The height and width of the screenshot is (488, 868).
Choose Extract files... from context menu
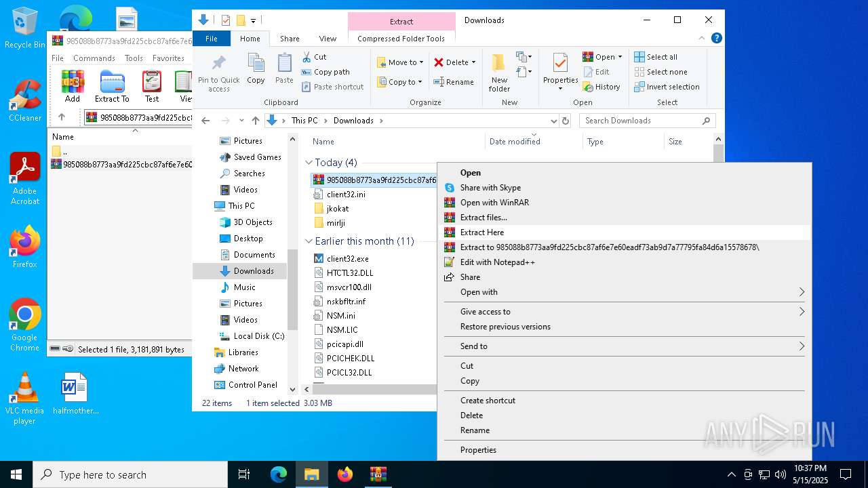pos(624,218)
